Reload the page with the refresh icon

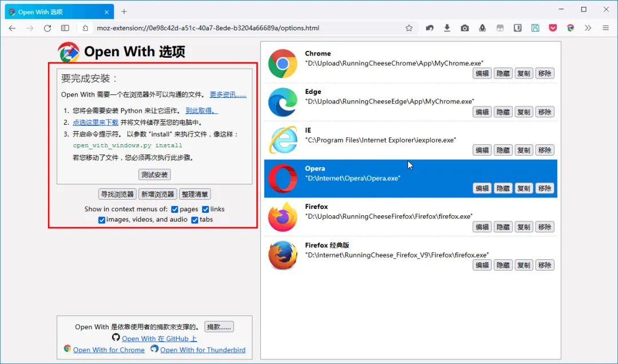[x=47, y=28]
